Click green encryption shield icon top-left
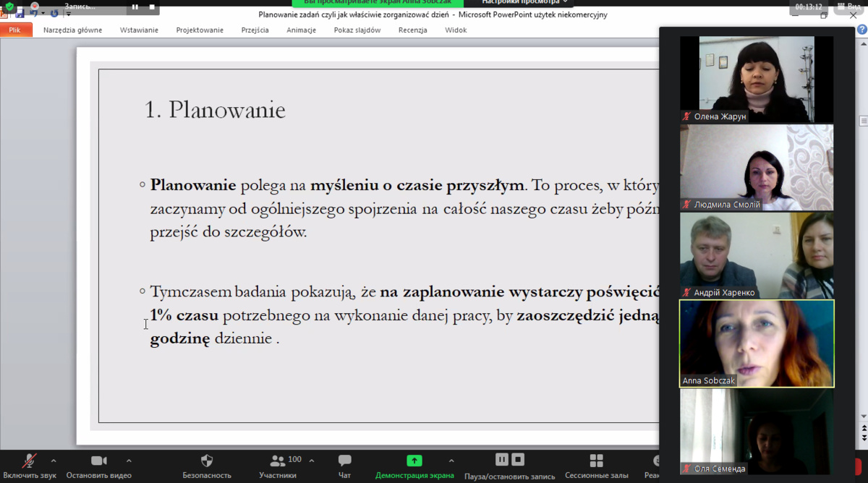868x483 pixels. click(x=9, y=6)
